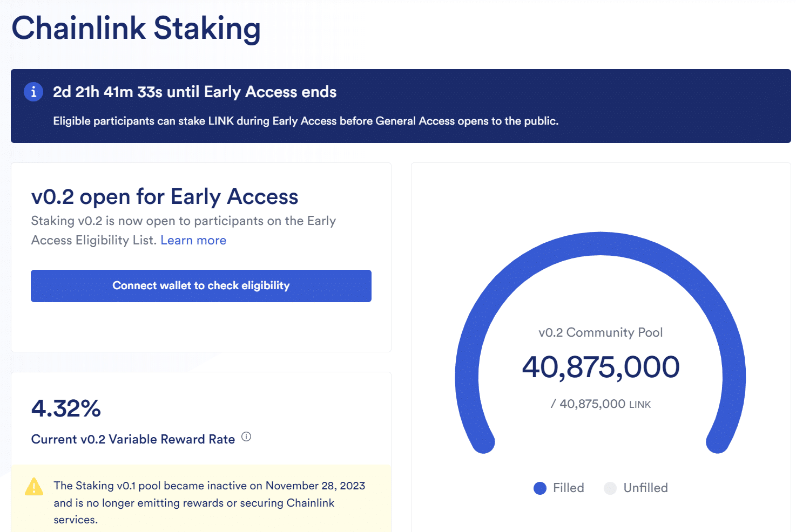This screenshot has height=532, width=796.
Task: Select the gray Unfilled legend dot
Action: pyautogui.click(x=610, y=488)
